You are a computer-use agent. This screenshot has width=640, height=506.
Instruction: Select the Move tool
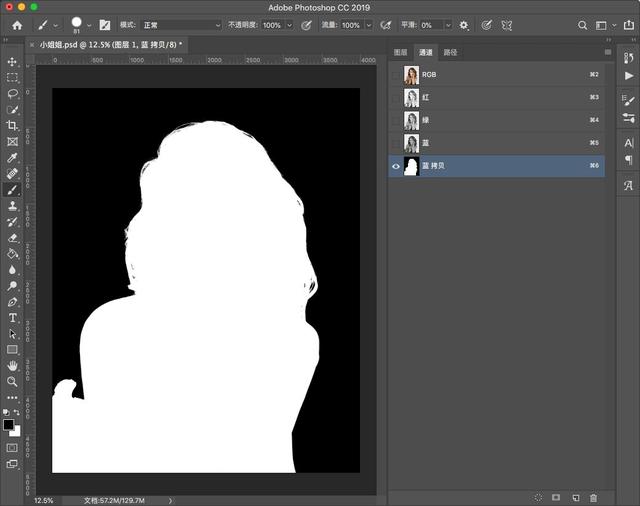click(12, 62)
